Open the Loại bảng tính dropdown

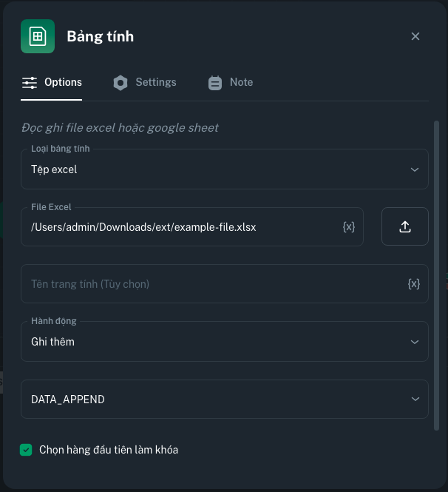click(225, 169)
